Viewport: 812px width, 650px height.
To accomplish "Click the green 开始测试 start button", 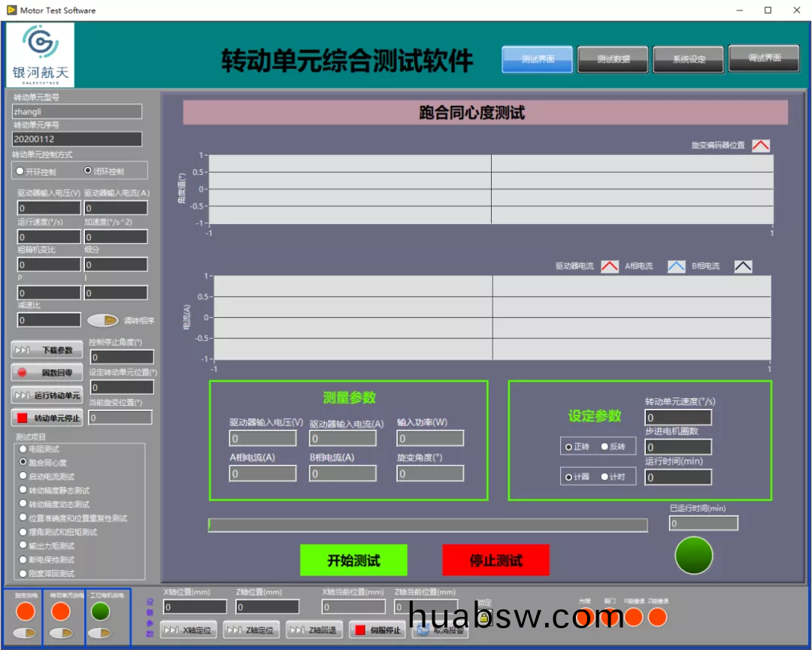I will (353, 561).
